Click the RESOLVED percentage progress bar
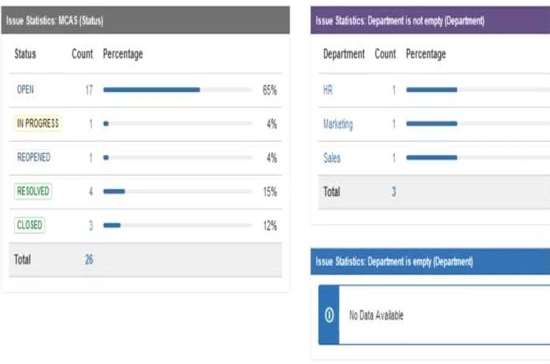The height and width of the screenshot is (364, 550). click(x=177, y=191)
